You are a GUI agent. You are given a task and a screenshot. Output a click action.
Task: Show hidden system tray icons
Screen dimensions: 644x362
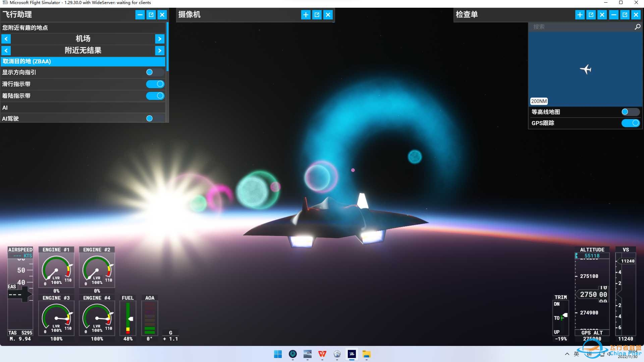pos(567,354)
